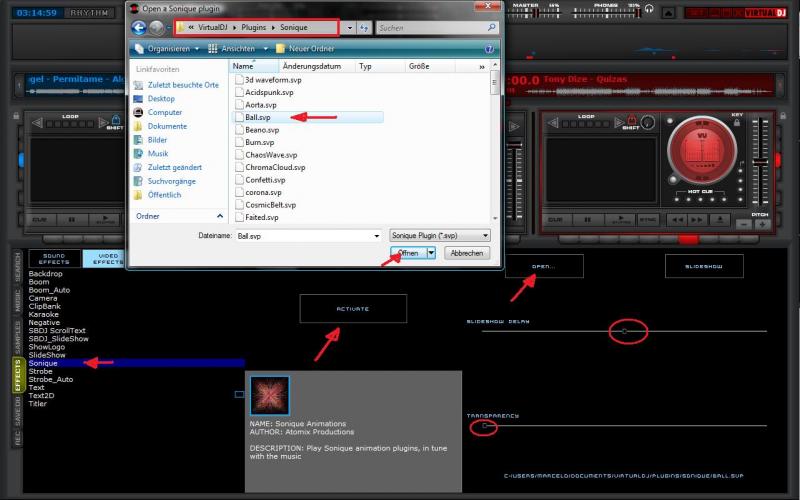Open the Sonique Plugin file type dropdown
Viewport: 800px width, 500px height.
coord(440,236)
